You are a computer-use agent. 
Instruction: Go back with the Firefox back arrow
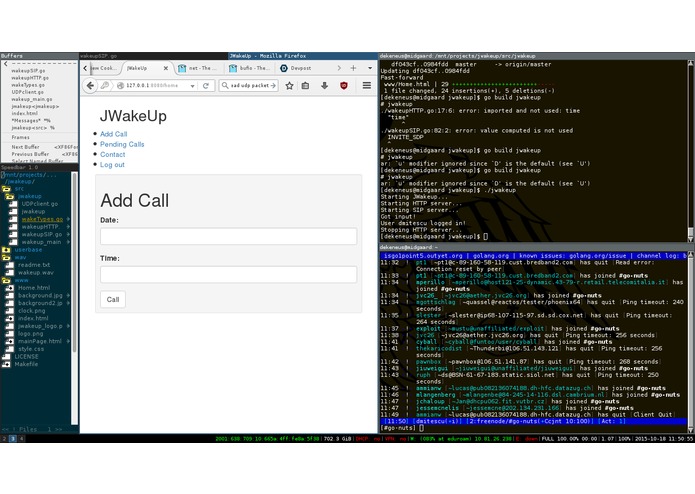[x=90, y=86]
